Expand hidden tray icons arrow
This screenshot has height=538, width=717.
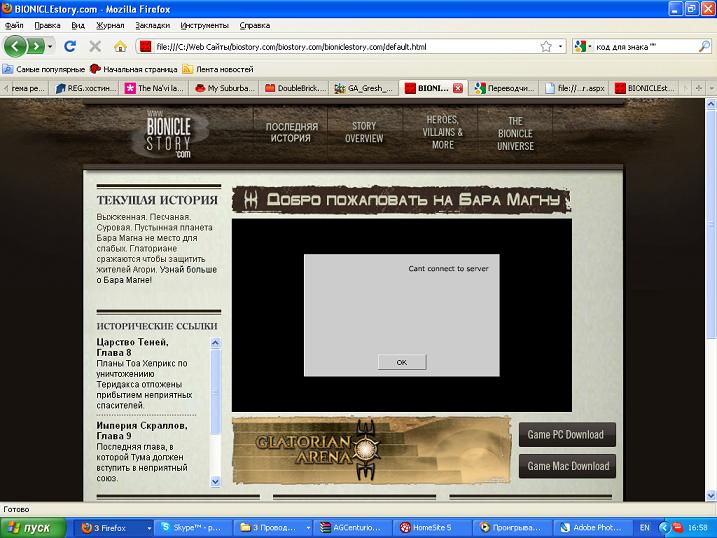[664, 528]
